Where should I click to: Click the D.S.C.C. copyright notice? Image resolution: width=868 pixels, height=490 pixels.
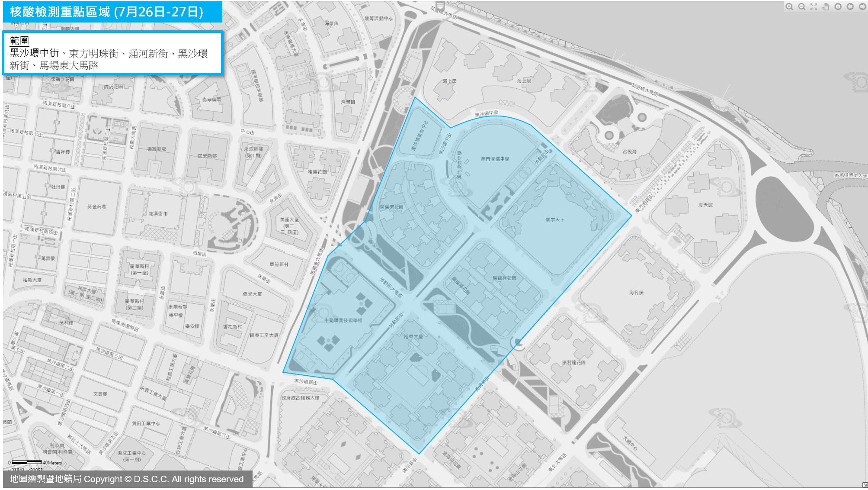127,479
